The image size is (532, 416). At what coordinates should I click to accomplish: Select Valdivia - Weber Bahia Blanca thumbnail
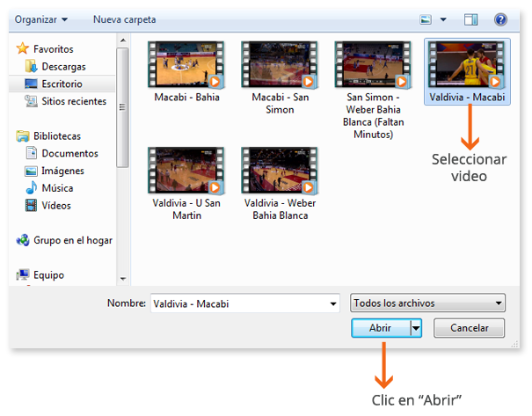point(280,171)
